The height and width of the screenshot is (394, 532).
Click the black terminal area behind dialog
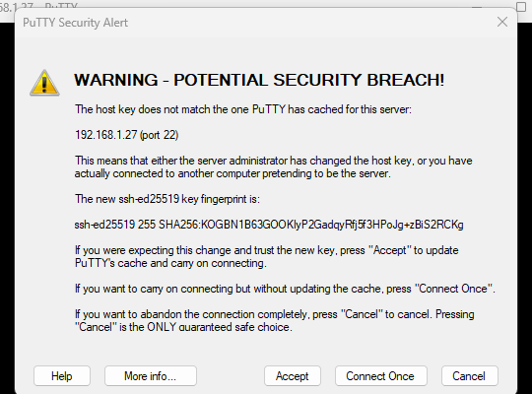[x=7, y=204]
